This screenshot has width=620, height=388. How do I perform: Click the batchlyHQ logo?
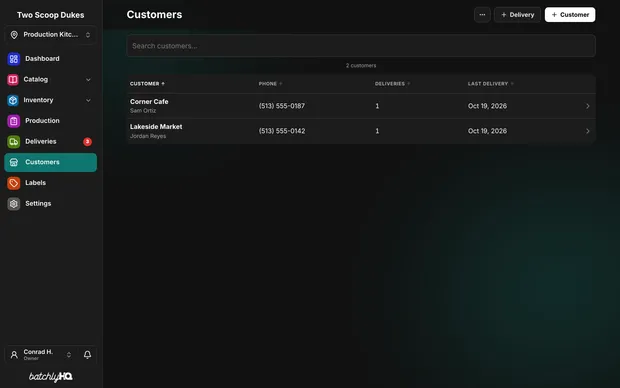click(51, 377)
